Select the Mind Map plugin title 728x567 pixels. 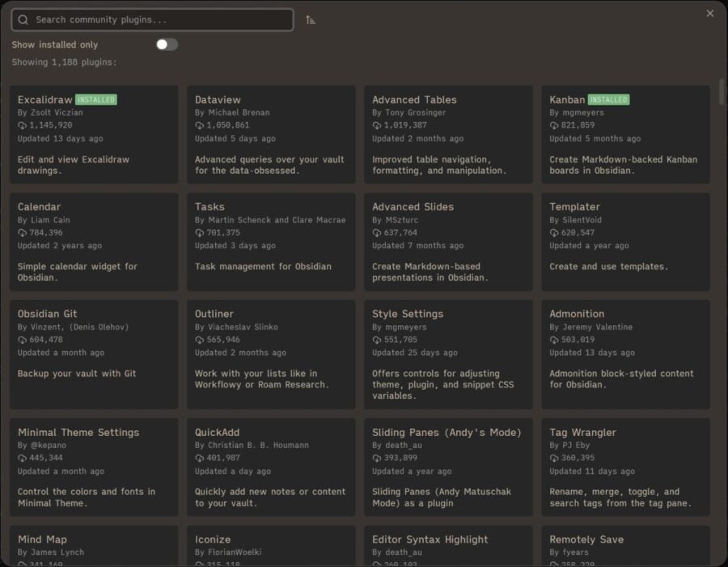(42, 539)
